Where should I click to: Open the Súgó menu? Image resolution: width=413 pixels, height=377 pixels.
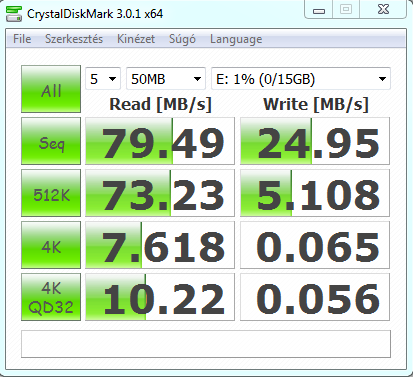point(182,39)
